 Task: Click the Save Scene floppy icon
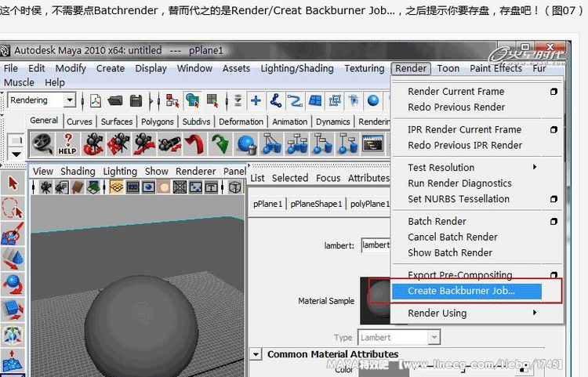[x=136, y=101]
